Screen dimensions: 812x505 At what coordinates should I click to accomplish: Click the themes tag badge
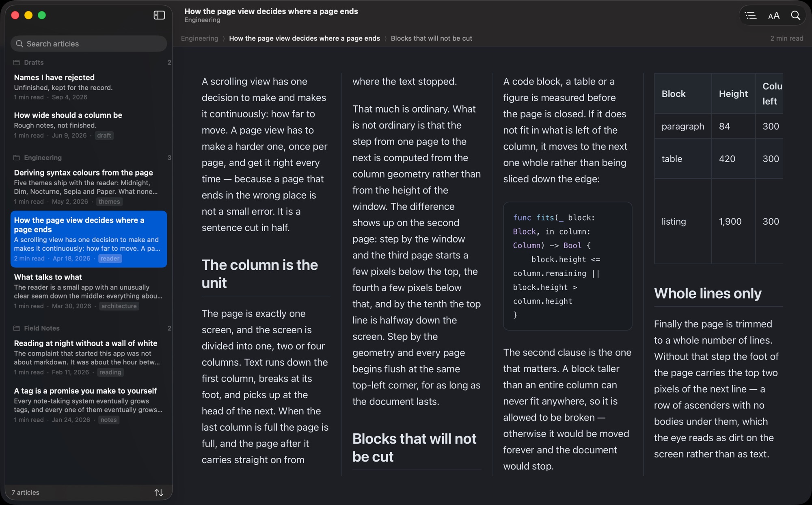coord(109,202)
